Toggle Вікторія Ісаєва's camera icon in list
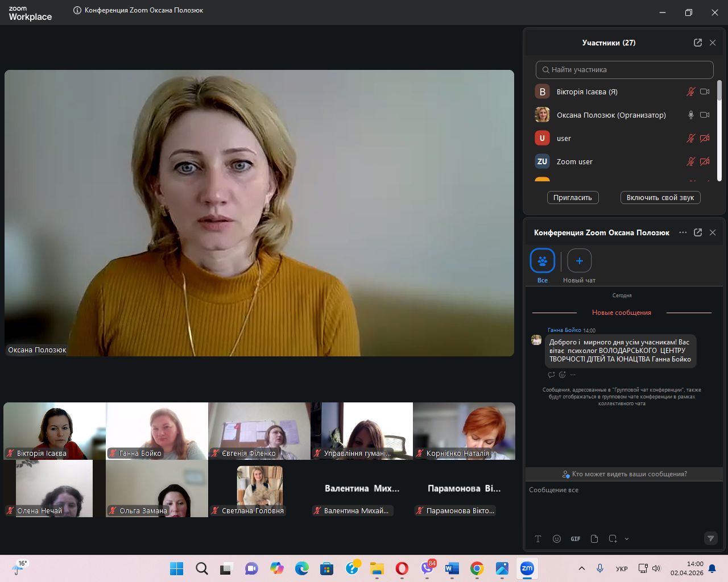Screen dimensions: 728x582 [705, 92]
